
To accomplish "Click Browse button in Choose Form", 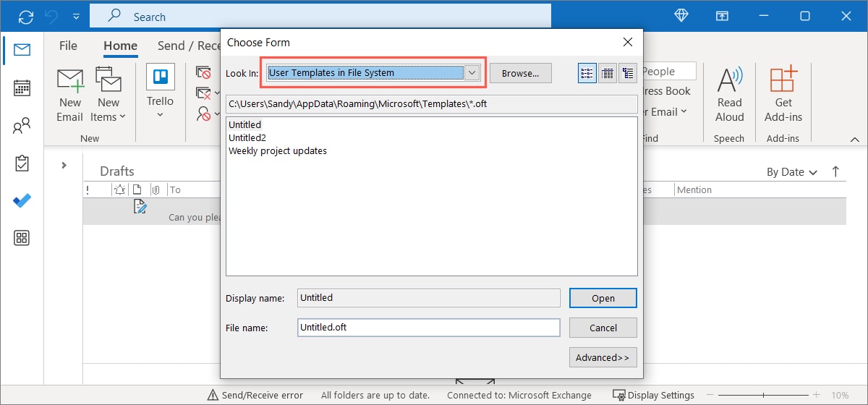I will (521, 73).
